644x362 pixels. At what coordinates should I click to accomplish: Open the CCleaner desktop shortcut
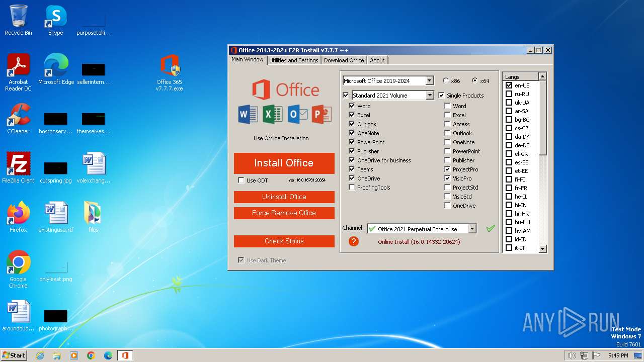pyautogui.click(x=18, y=119)
